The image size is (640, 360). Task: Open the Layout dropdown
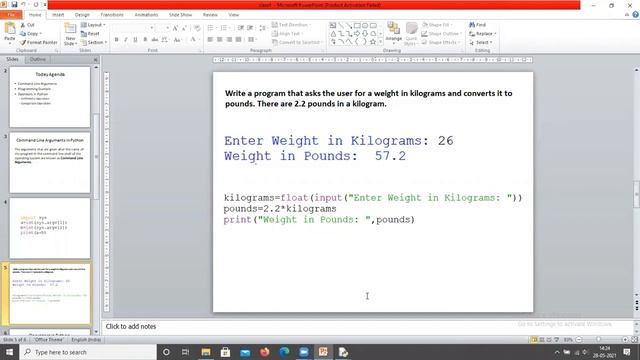pyautogui.click(x=93, y=25)
